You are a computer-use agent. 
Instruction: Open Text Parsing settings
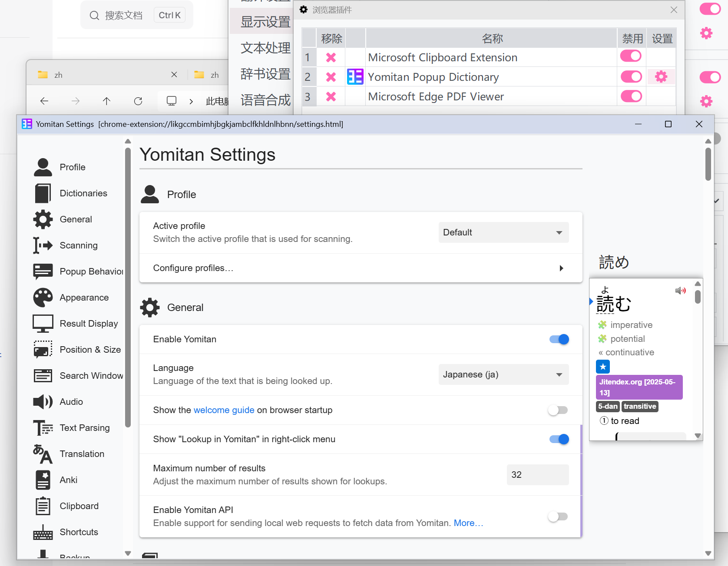73,428
